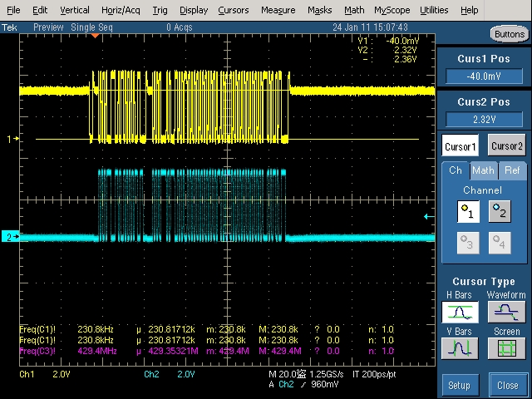Screen dimensions: 532x399
Task: Click the 0 Acqs counter
Action: click(x=180, y=27)
